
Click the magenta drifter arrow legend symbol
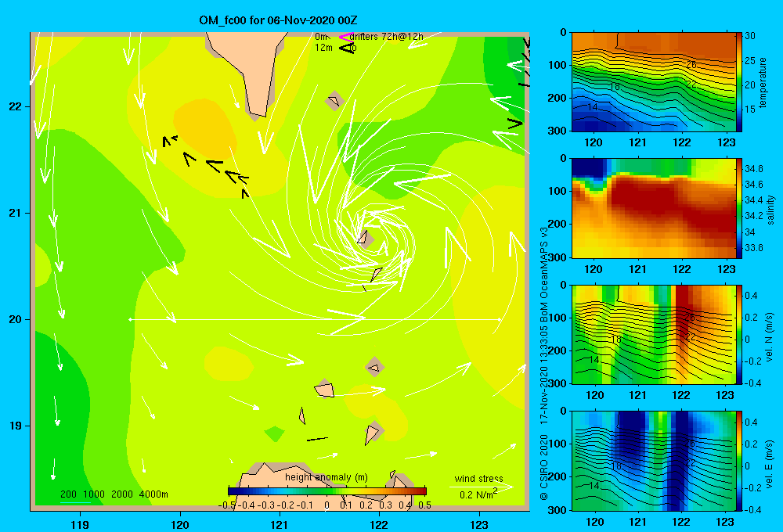[x=345, y=37]
